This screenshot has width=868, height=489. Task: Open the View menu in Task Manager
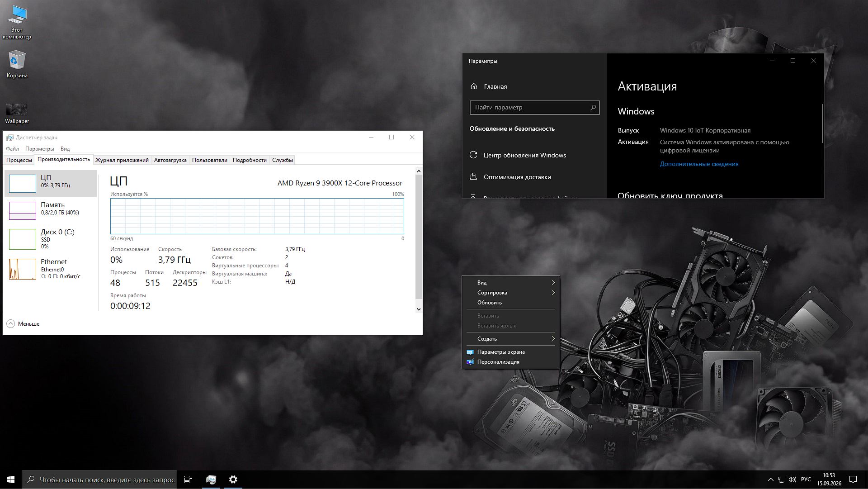pyautogui.click(x=65, y=149)
